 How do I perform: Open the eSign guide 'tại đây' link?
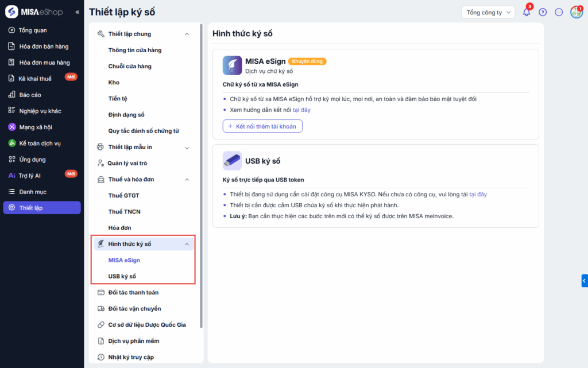click(301, 110)
